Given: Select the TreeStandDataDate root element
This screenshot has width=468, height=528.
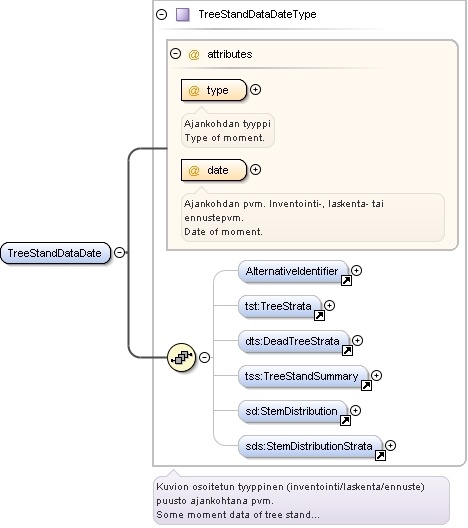Looking at the screenshot, I should [56, 253].
